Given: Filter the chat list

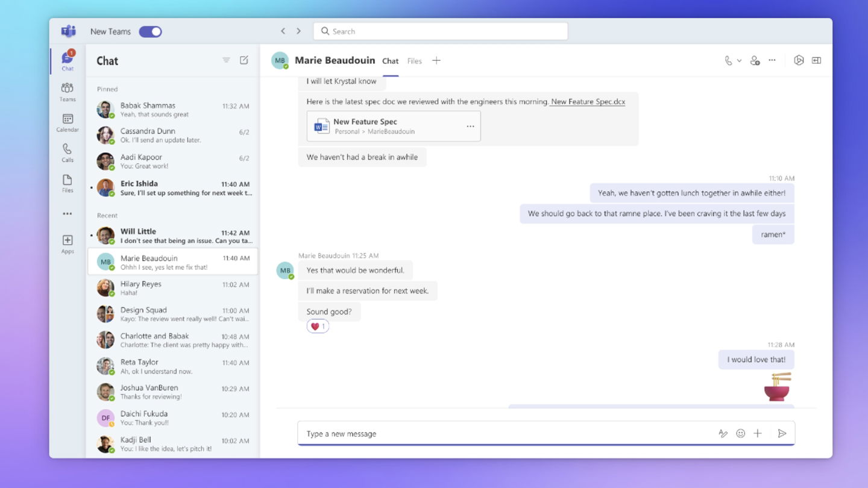Looking at the screenshot, I should (x=226, y=60).
